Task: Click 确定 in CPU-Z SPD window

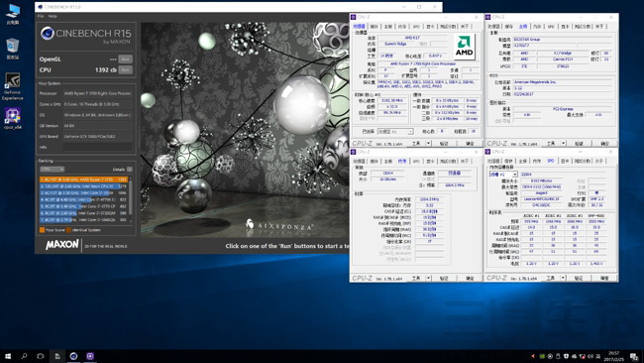Action: [604, 278]
